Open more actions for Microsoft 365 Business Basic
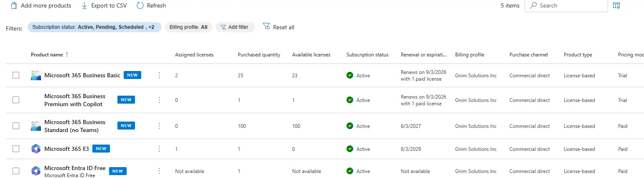Viewport: 644px width, 178px height. click(159, 76)
